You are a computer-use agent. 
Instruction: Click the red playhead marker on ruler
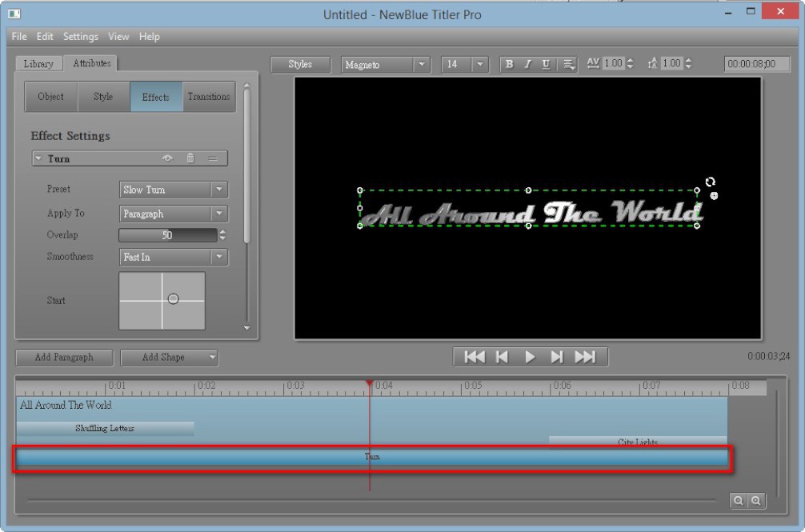point(369,384)
